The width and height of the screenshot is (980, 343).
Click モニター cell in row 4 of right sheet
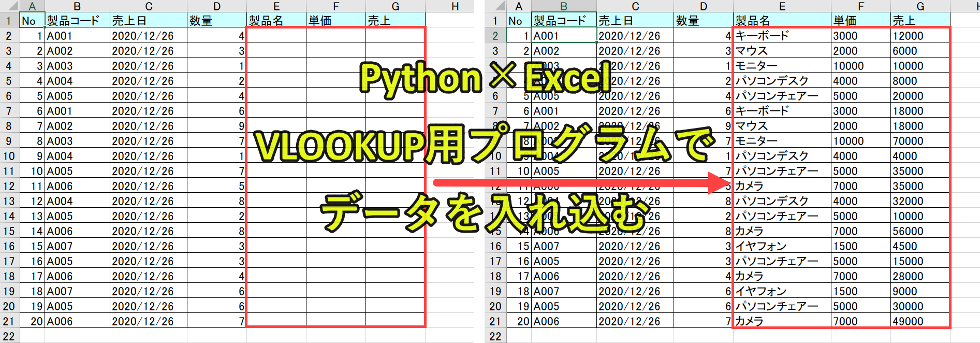click(782, 66)
